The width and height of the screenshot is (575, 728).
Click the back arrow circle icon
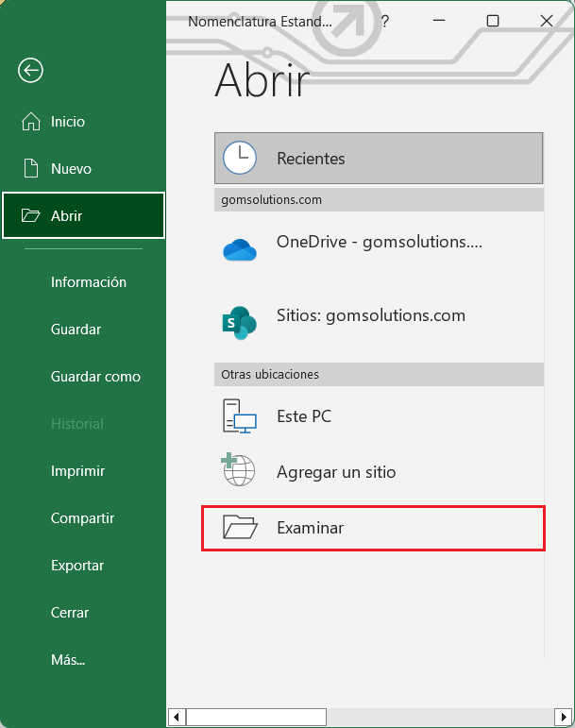click(x=30, y=71)
